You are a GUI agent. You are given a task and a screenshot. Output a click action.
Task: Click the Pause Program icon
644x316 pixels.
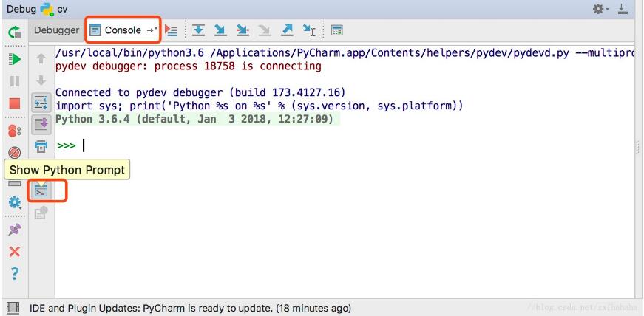point(14,81)
